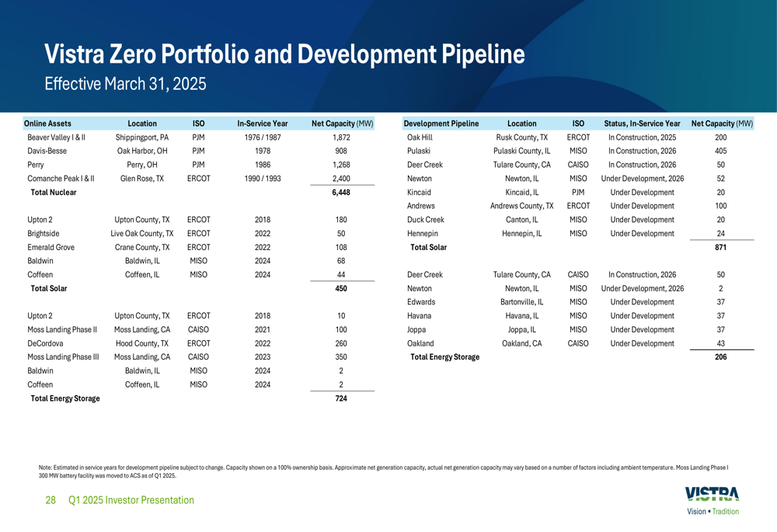Click 'Duck Creek' project name

pos(426,220)
